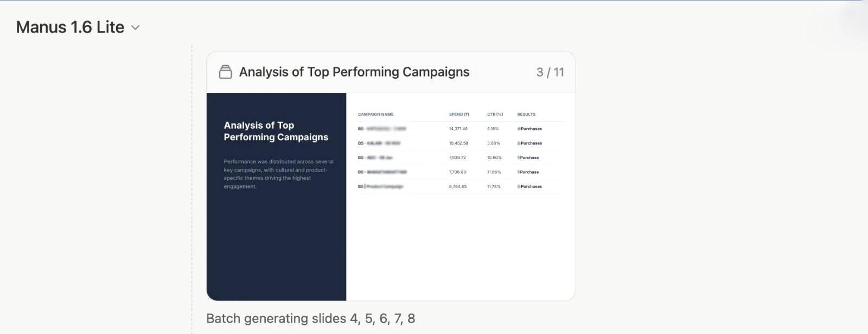Image resolution: width=868 pixels, height=334 pixels.
Task: Click the SPEND (₹) column header
Action: click(458, 114)
